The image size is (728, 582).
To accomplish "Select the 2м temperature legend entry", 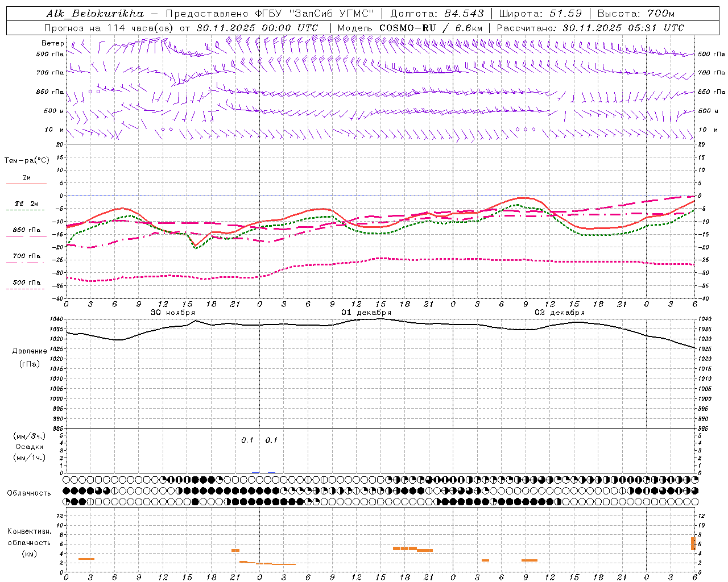I will (27, 178).
